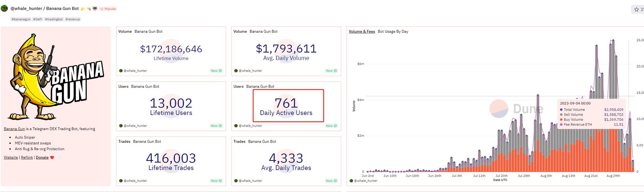Screen dimensions: 644x192
Task: Click the Buy Volume legend dot in tooltip
Action: click(x=561, y=120)
